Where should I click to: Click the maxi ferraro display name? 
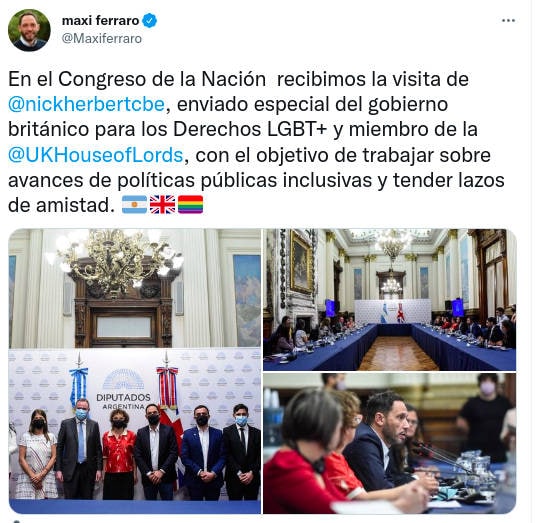pos(100,21)
